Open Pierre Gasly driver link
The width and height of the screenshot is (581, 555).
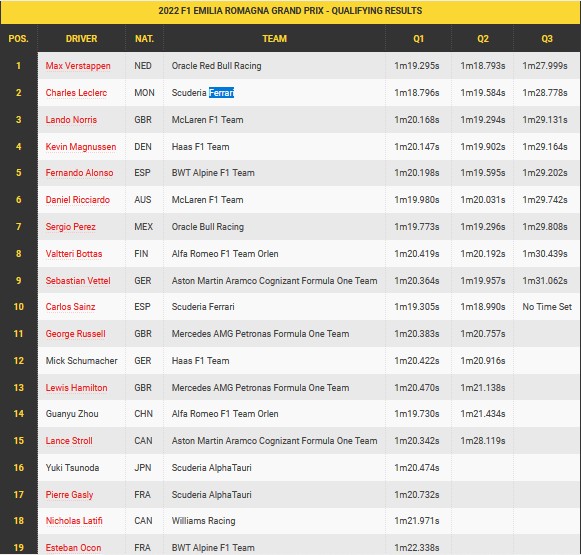[x=69, y=495]
